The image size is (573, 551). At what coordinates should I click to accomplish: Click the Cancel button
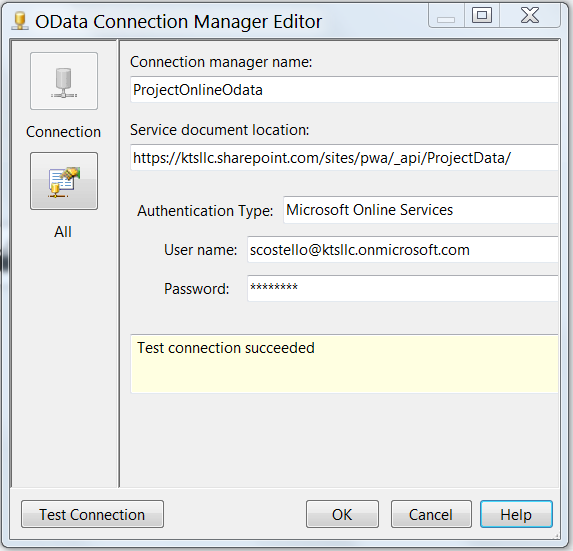pos(431,514)
